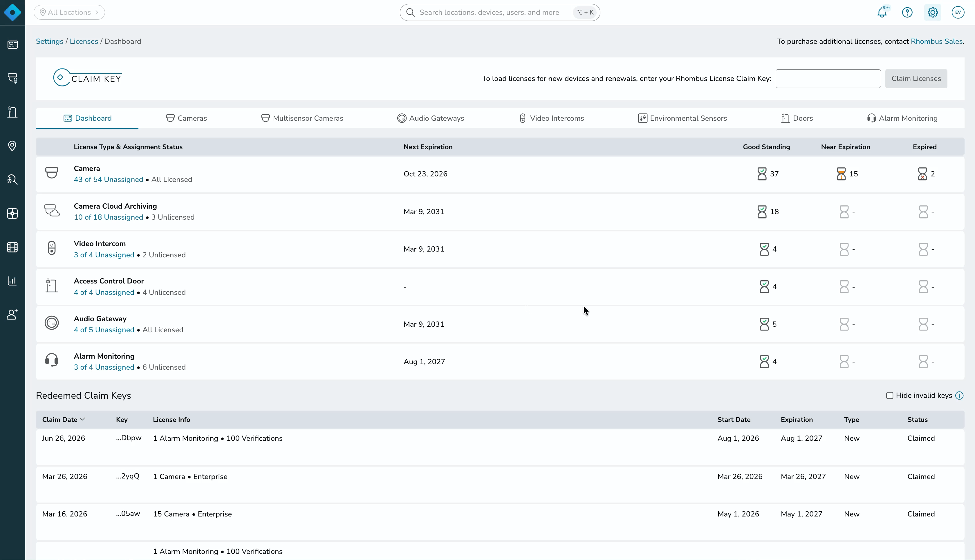
Task: Switch to the Video Intercoms tab
Action: click(551, 118)
